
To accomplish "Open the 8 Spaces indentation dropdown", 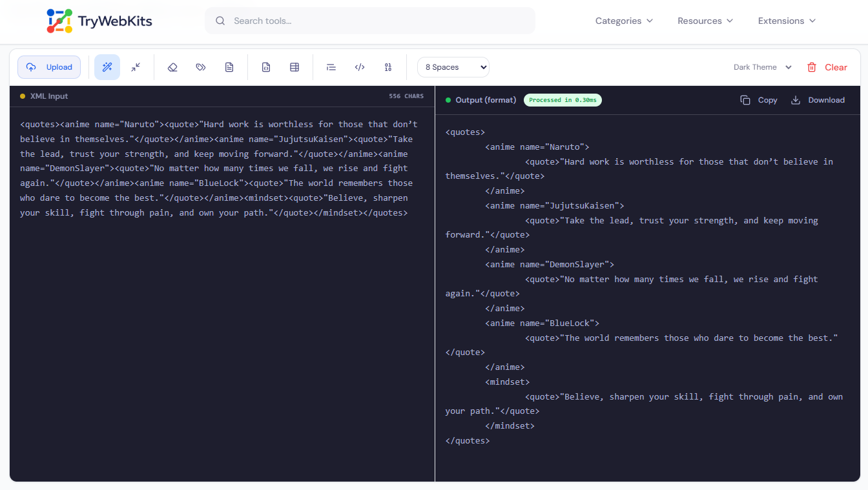I will coord(453,66).
